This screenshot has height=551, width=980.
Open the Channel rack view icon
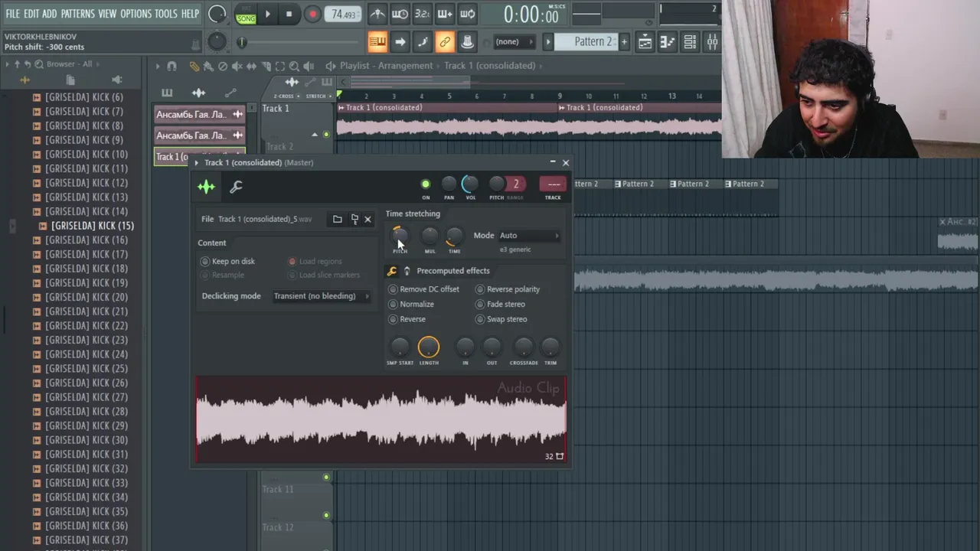pyautogui.click(x=690, y=42)
